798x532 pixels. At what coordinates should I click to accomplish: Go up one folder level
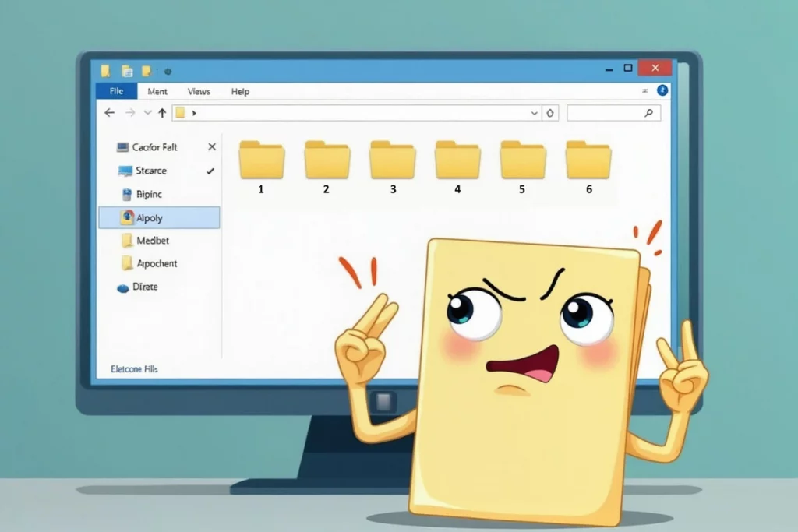click(162, 113)
